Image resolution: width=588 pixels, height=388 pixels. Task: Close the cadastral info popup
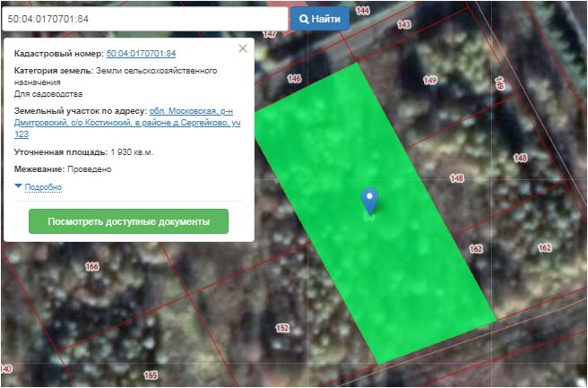point(242,49)
